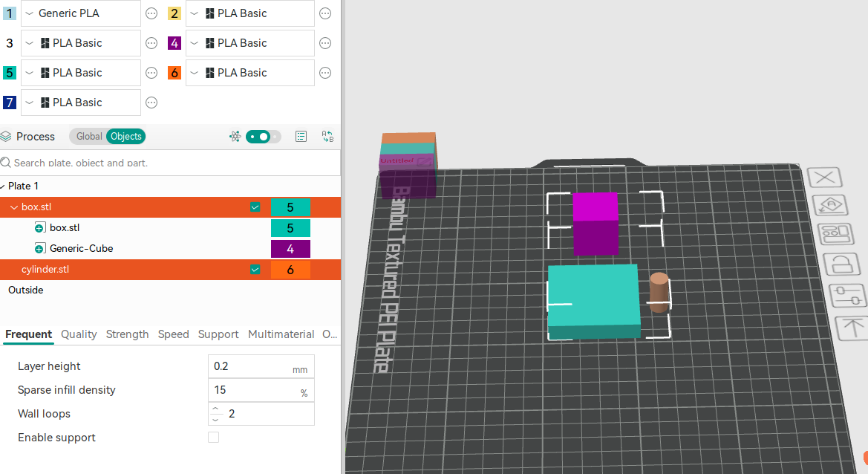
Task: Open the filament 3 PLA Basic dropdown
Action: pyautogui.click(x=81, y=43)
